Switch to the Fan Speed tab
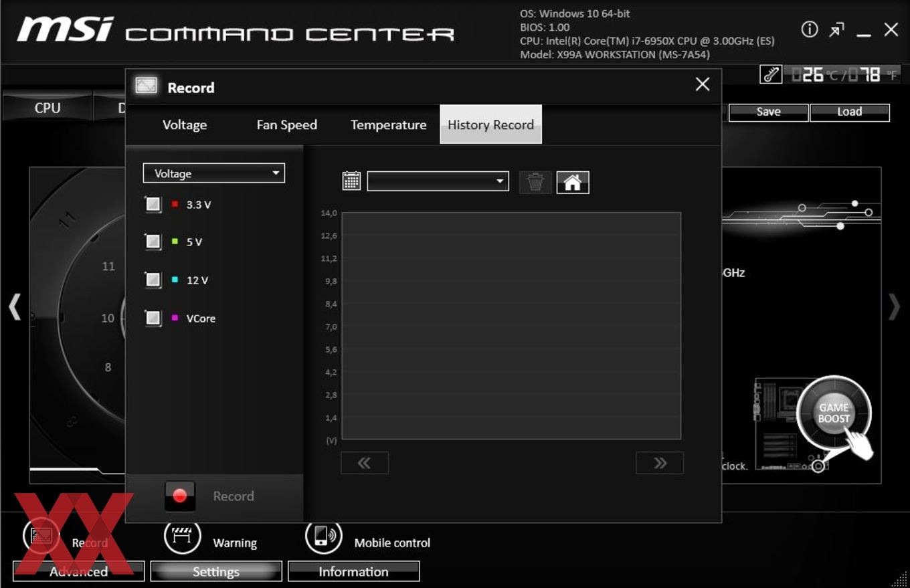910x588 pixels. point(287,124)
